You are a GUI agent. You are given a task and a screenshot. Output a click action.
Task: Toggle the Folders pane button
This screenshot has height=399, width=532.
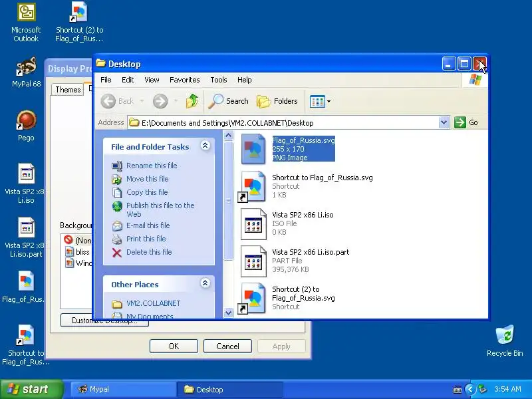277,101
